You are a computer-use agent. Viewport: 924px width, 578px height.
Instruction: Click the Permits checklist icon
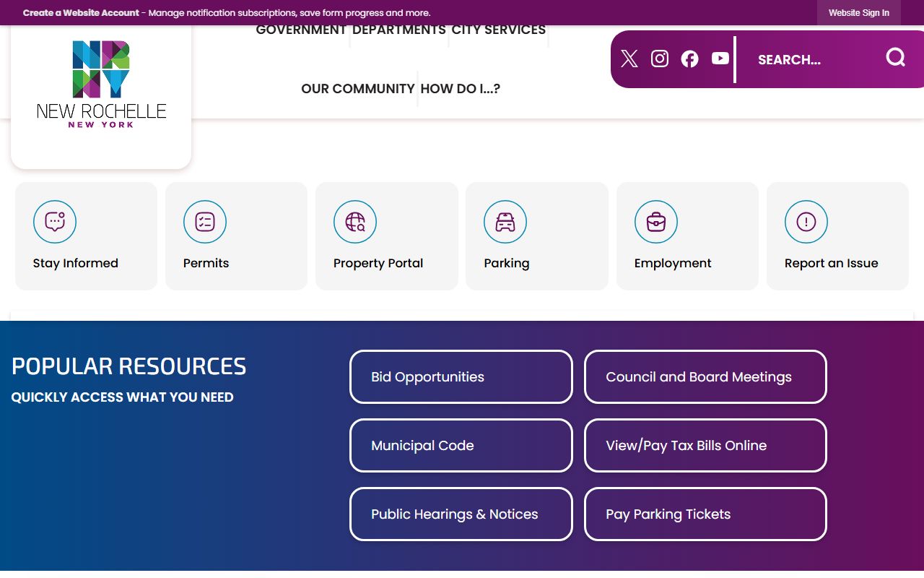(x=205, y=222)
